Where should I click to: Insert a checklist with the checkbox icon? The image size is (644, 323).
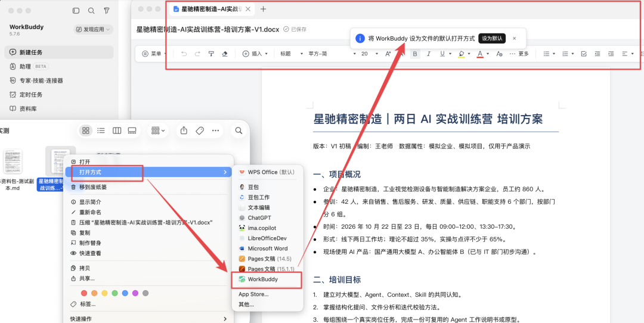point(584,54)
